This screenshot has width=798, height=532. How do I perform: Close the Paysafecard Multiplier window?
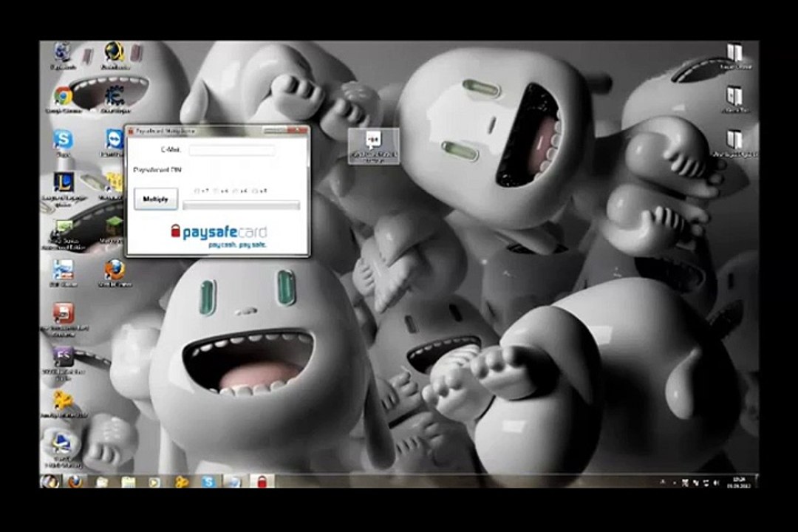(298, 131)
